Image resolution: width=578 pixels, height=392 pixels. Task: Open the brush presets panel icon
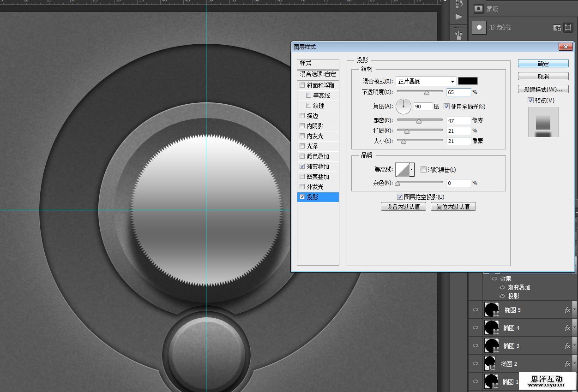coord(458,35)
